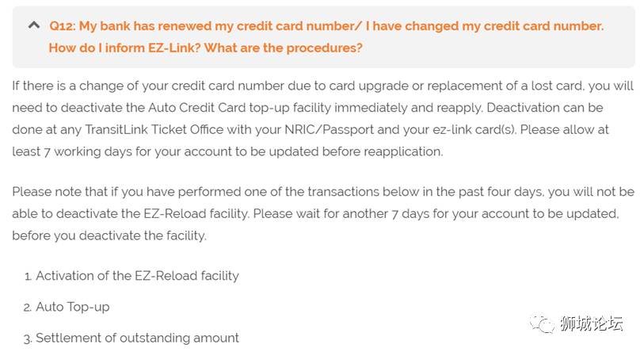
Task: Click list number 2 marker
Action: (x=28, y=308)
